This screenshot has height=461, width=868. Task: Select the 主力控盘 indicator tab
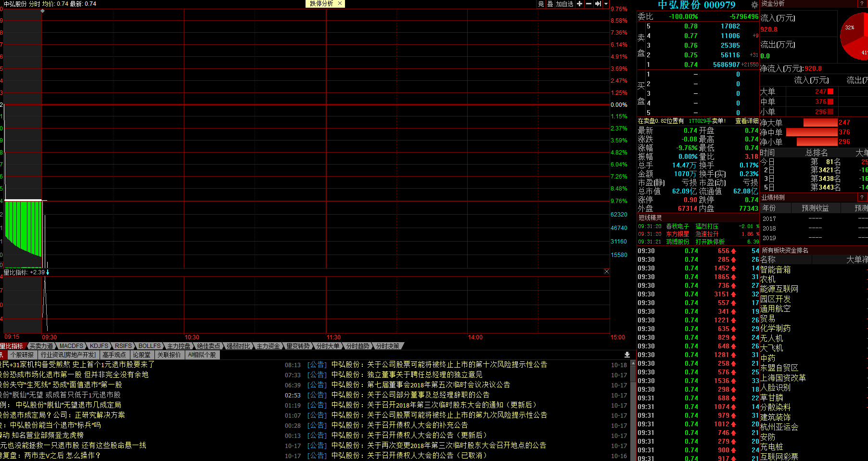pos(179,346)
